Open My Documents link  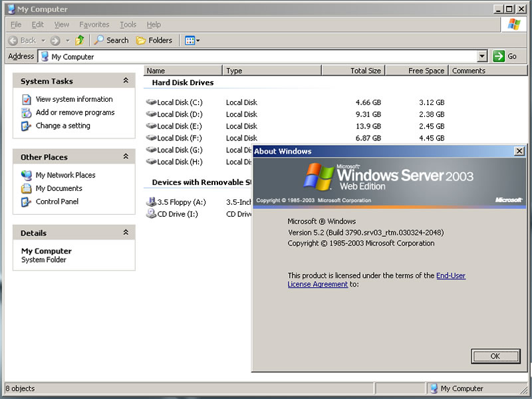pos(59,188)
